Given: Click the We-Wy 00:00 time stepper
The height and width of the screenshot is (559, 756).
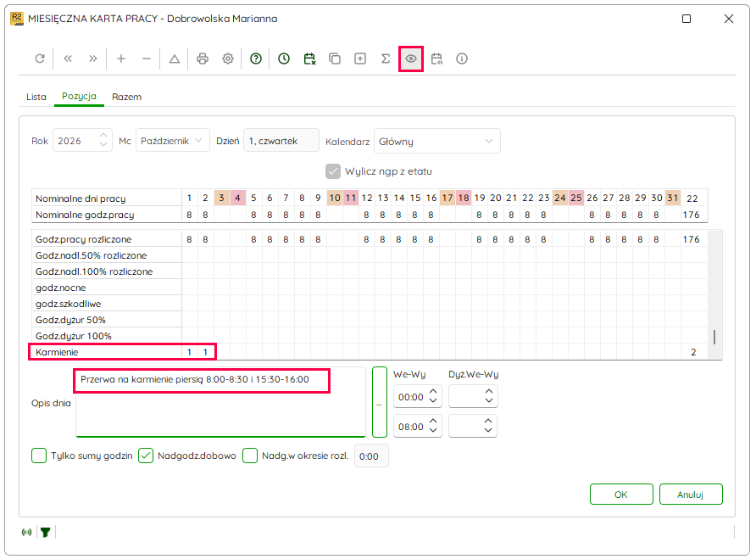Looking at the screenshot, I should pyautogui.click(x=433, y=396).
